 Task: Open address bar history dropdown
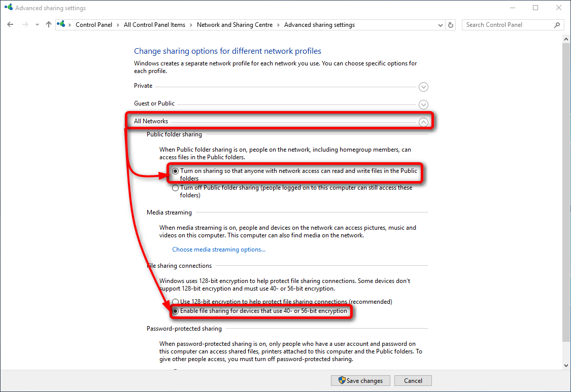click(440, 25)
